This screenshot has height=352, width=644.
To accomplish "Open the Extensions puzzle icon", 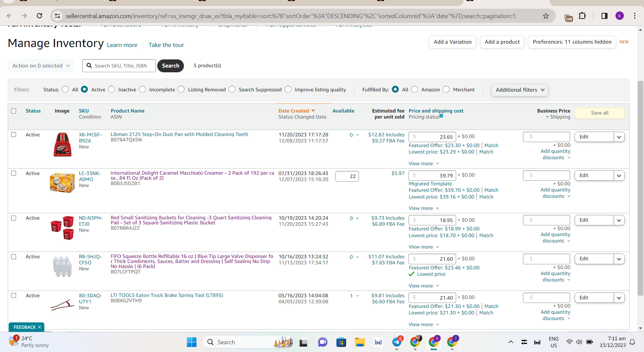I will click(582, 16).
